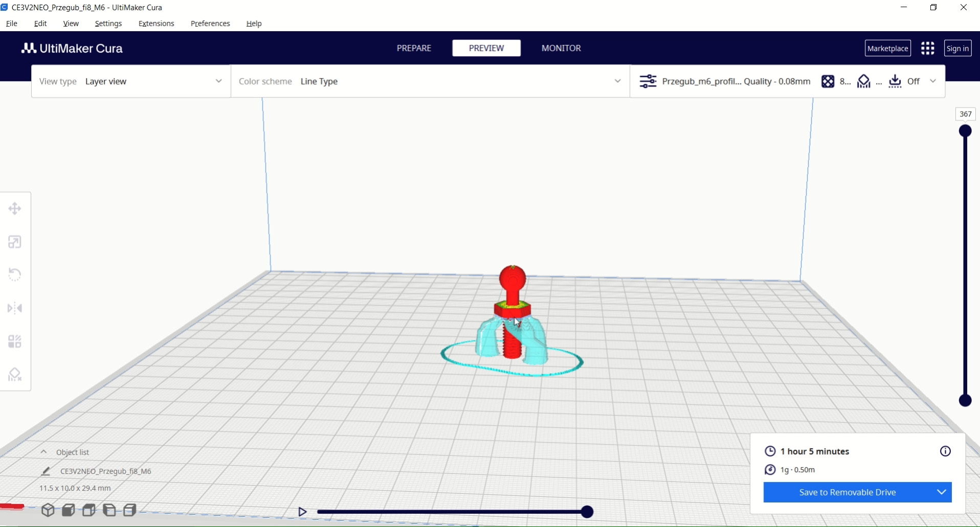
Task: Select the Move tool in left toolbar
Action: coord(15,209)
